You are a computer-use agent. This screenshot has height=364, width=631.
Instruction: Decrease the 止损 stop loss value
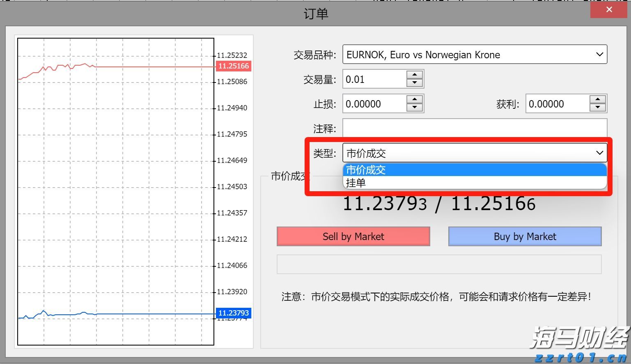coord(415,108)
